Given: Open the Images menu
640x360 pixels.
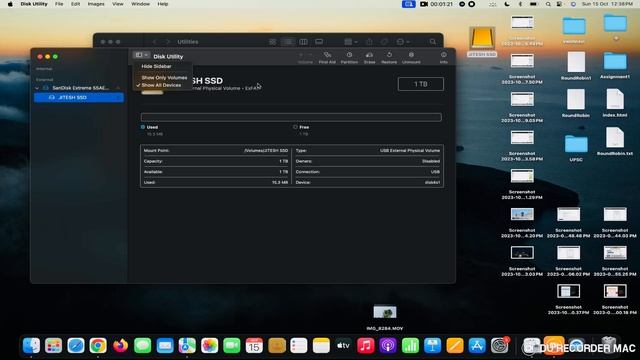Looking at the screenshot, I should click(x=96, y=4).
